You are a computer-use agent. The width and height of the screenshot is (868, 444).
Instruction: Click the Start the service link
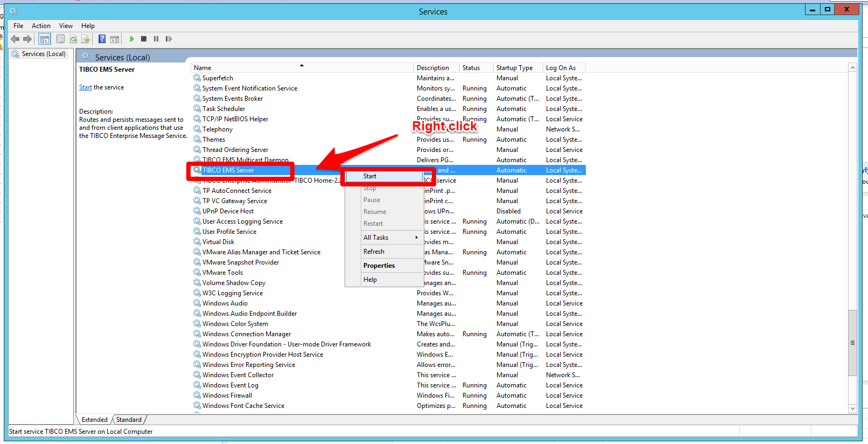[86, 87]
